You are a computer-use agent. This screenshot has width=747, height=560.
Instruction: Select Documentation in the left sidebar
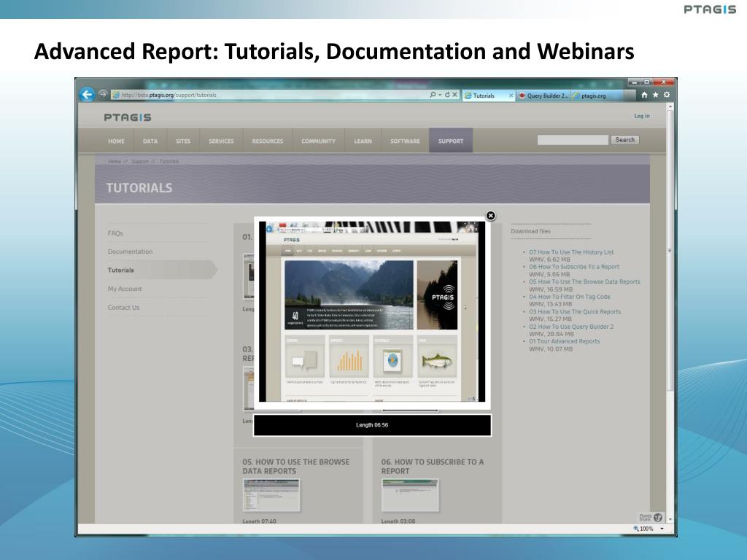click(x=130, y=252)
